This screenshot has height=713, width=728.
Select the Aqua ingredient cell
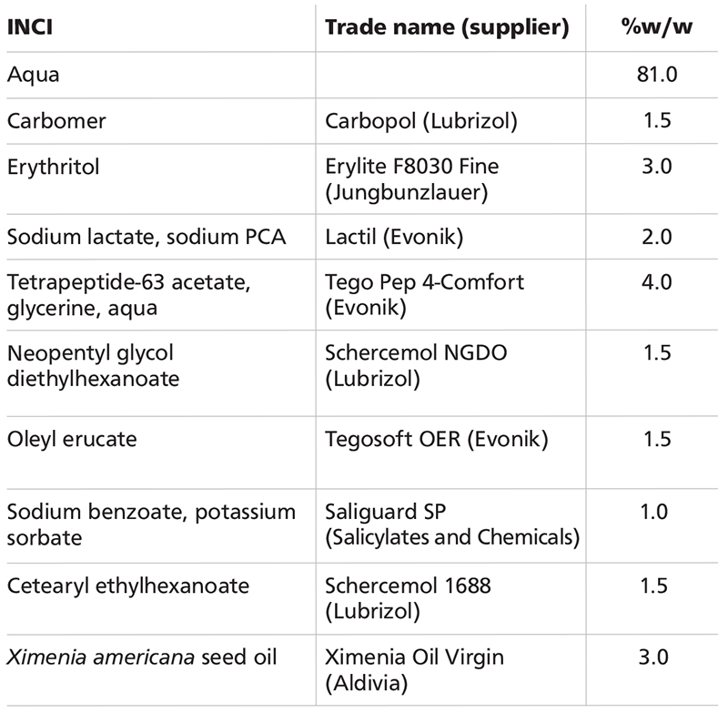click(x=34, y=75)
